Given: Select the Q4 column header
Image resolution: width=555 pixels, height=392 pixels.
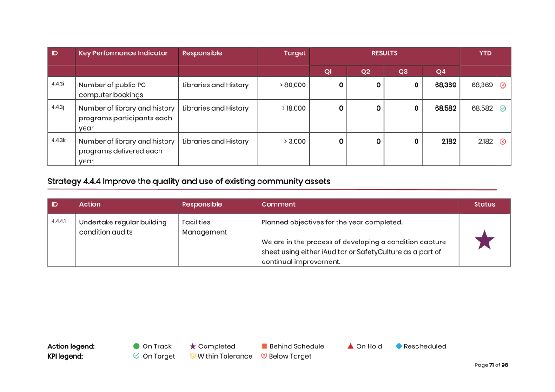Looking at the screenshot, I should click(x=441, y=72).
